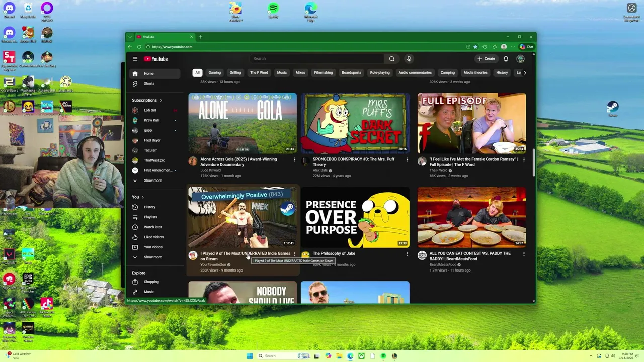Select the All category chip
This screenshot has height=362, width=644.
point(197,73)
